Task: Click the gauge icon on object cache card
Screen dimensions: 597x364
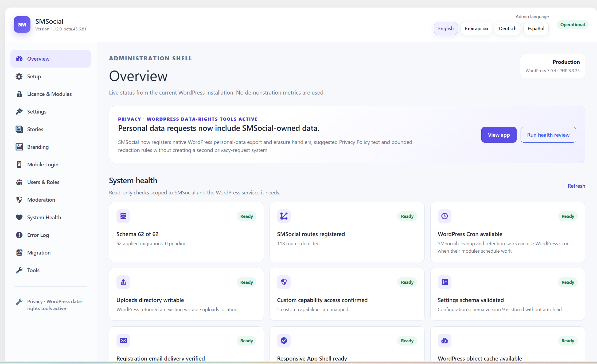Action: 444,340
